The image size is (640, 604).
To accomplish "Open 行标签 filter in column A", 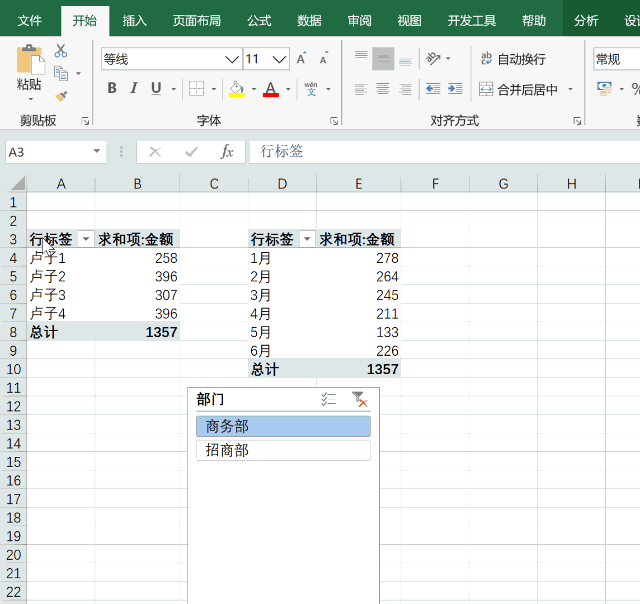I will coord(86,239).
